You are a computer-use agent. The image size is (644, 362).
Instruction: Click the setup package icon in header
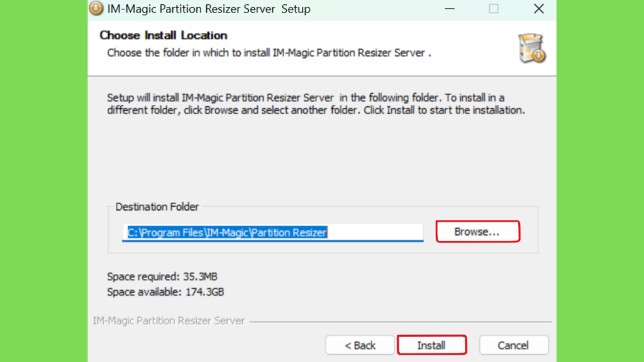[532, 48]
